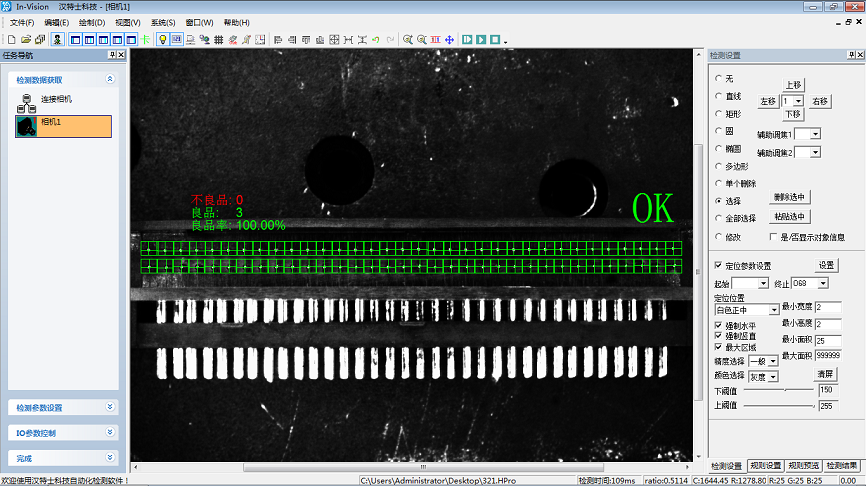The height and width of the screenshot is (486, 866).
Task: Uncheck the 最大区域 checkbox
Action: pyautogui.click(x=717, y=347)
